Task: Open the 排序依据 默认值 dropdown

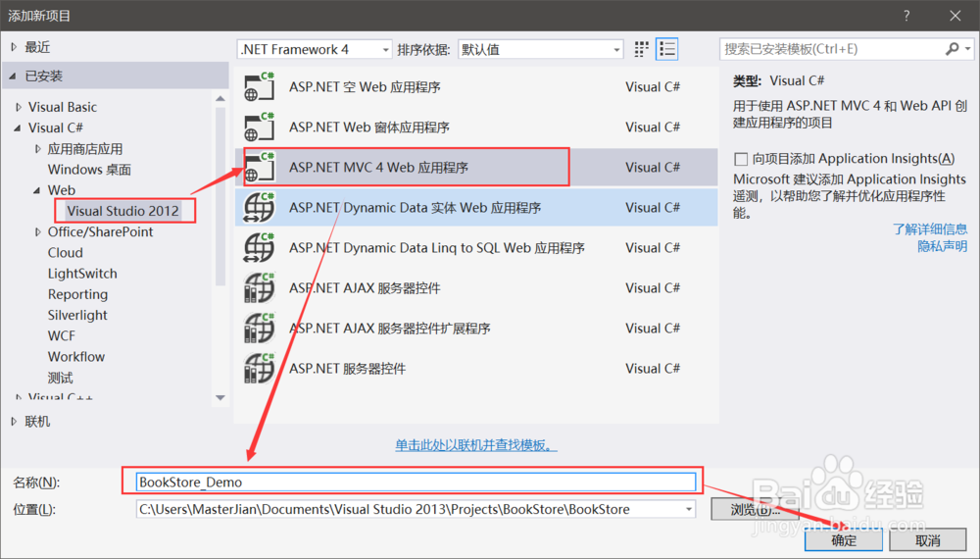Action: point(541,49)
